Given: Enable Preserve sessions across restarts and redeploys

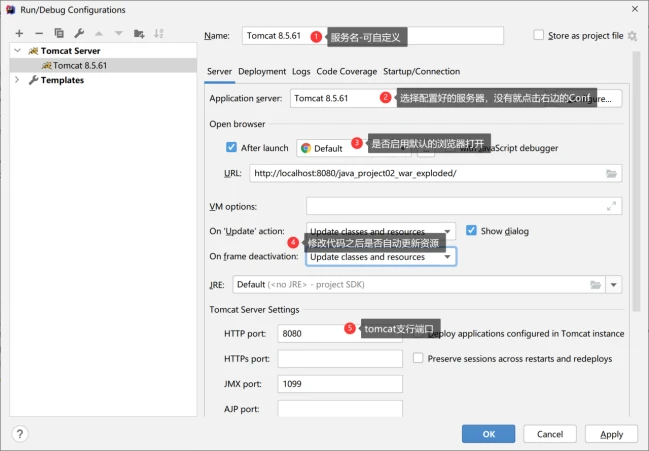Looking at the screenshot, I should 418,357.
